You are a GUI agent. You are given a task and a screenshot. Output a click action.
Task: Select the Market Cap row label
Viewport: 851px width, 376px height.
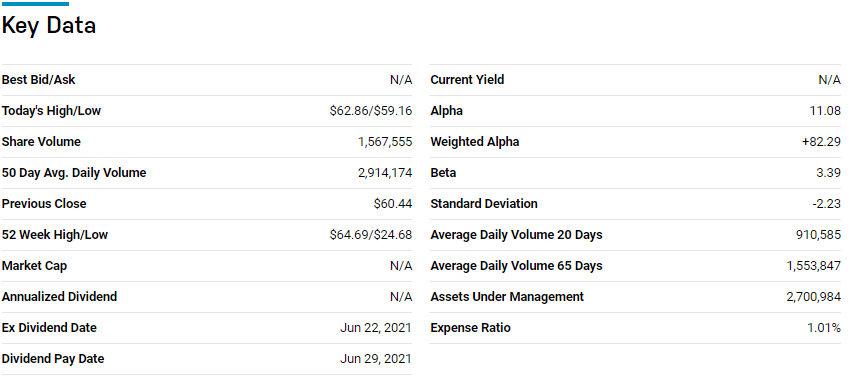click(35, 266)
